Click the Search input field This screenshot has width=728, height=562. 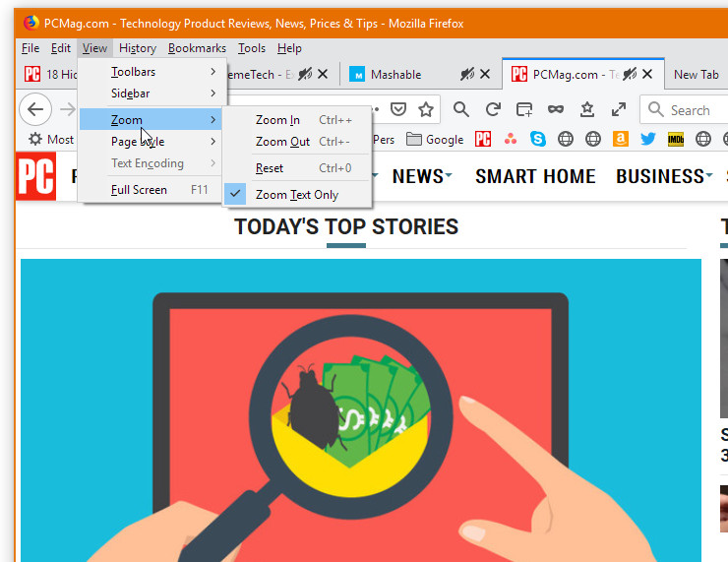click(x=685, y=110)
